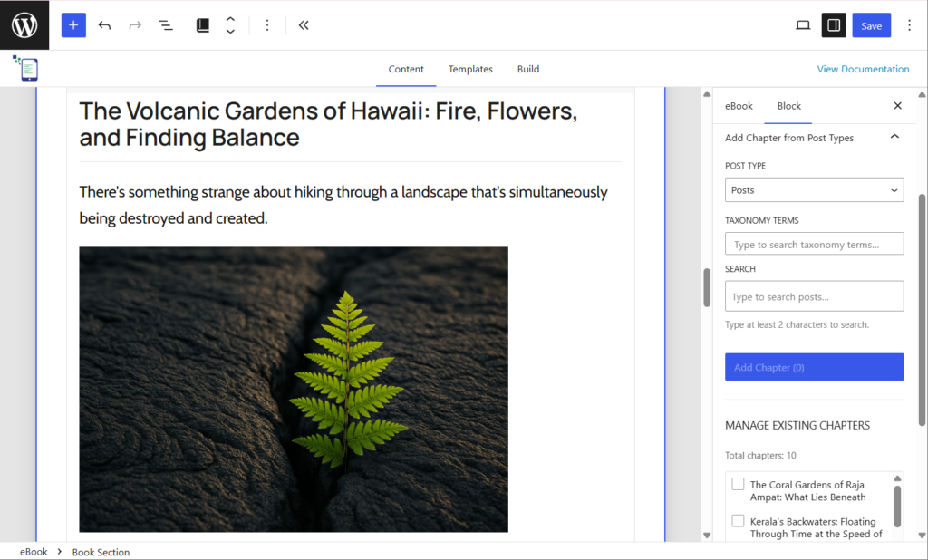Check the Kerala's Backwaters chapter checkbox

click(738, 521)
